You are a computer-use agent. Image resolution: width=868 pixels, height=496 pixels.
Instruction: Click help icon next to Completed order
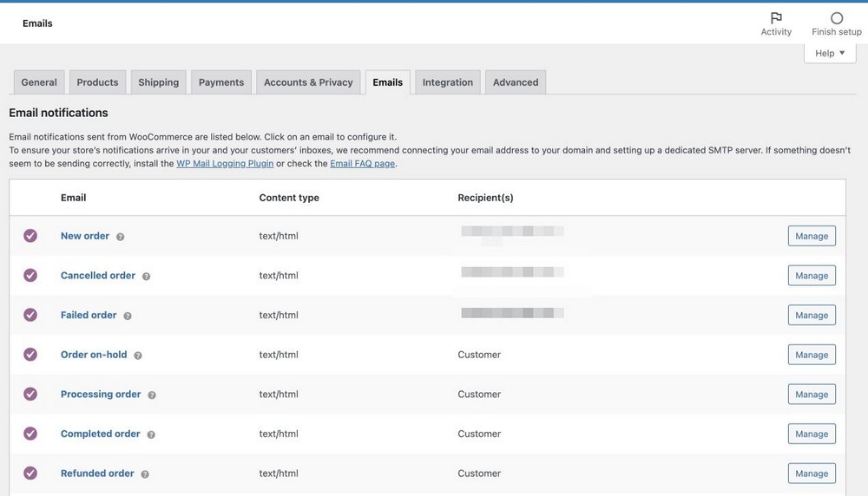(x=151, y=434)
